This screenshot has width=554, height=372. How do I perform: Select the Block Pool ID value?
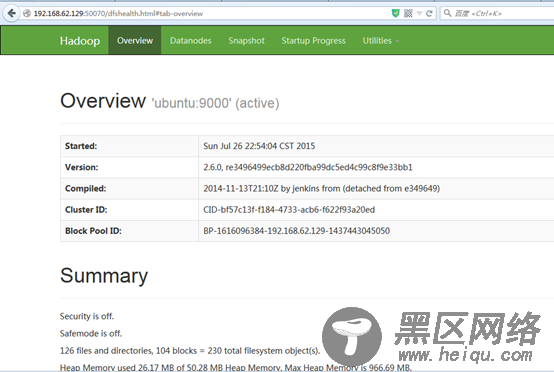pos(296,231)
